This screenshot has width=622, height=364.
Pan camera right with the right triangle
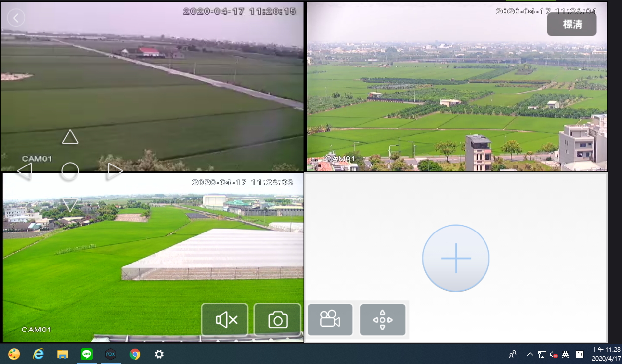point(115,171)
